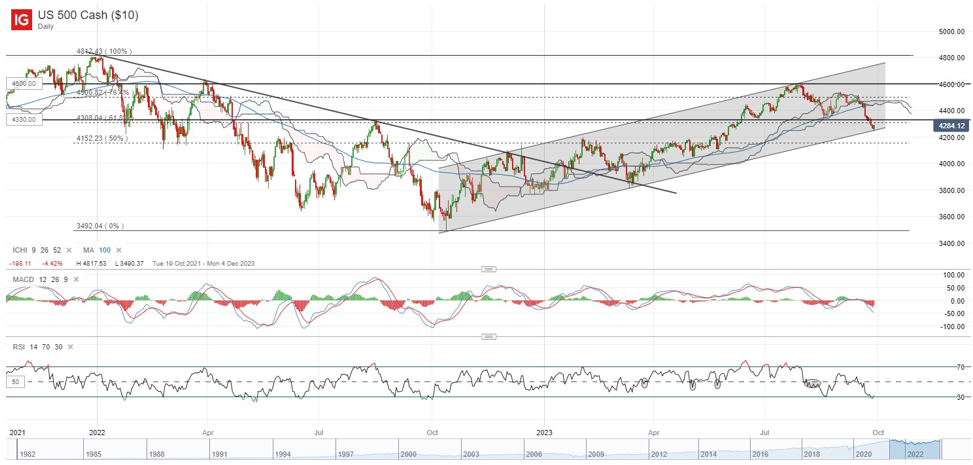Click the MACD axis -100.00 label
973x465 pixels.
[x=954, y=327]
